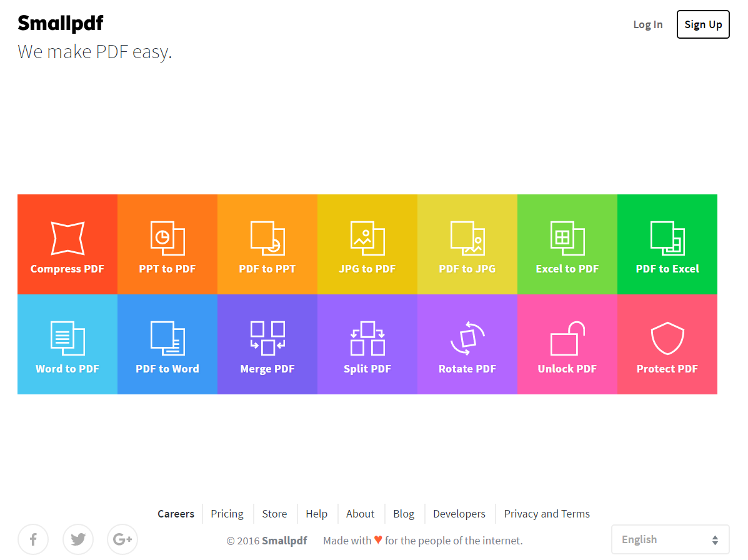
Task: Visit Smallpdf's Facebook page icon
Action: coord(33,539)
